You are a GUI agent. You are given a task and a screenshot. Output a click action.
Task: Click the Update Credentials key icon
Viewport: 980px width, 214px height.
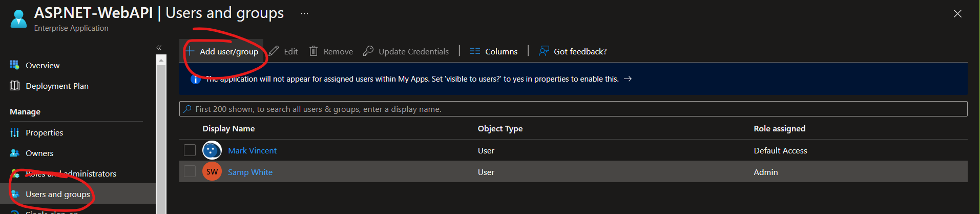point(368,51)
